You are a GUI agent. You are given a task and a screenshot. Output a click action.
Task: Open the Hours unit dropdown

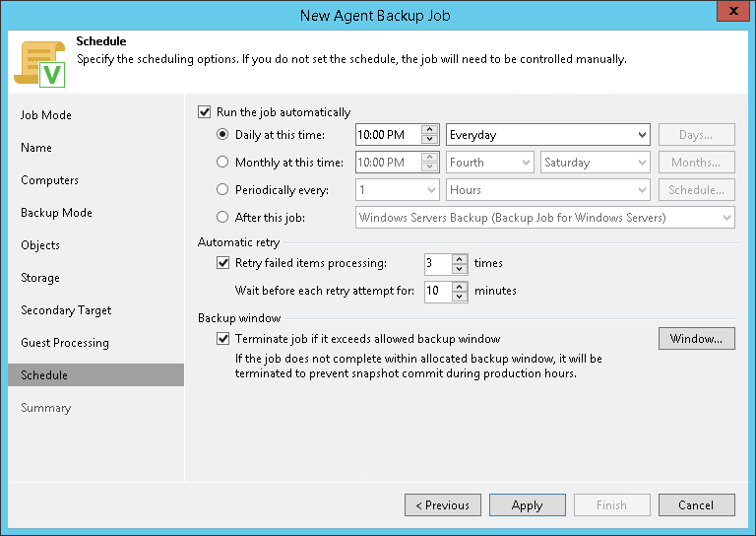pos(547,189)
